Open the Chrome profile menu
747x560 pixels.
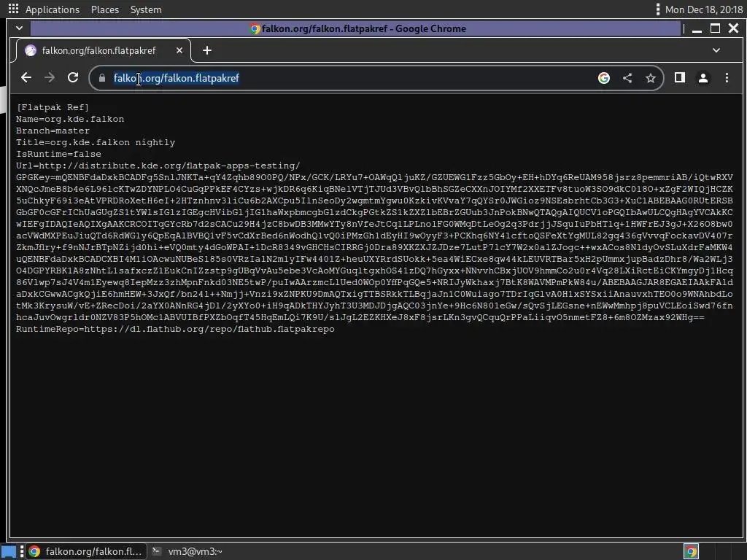click(703, 77)
